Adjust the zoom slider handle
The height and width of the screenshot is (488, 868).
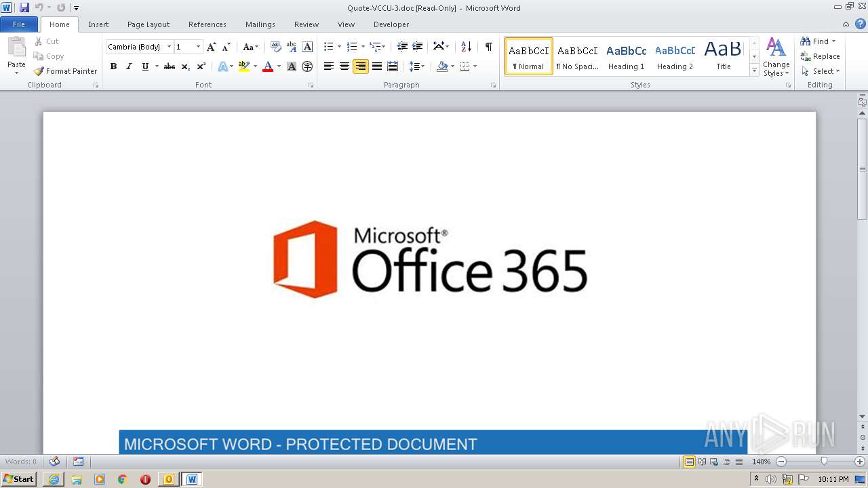(824, 462)
